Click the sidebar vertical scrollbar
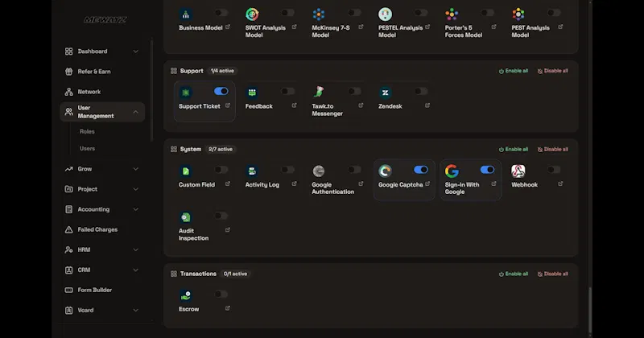Screen dimensions: 644x338 point(151,90)
